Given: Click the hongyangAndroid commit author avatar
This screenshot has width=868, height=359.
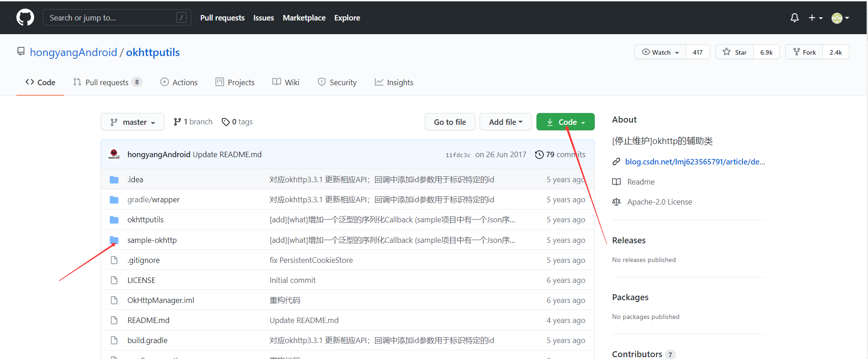Looking at the screenshot, I should pyautogui.click(x=114, y=154).
